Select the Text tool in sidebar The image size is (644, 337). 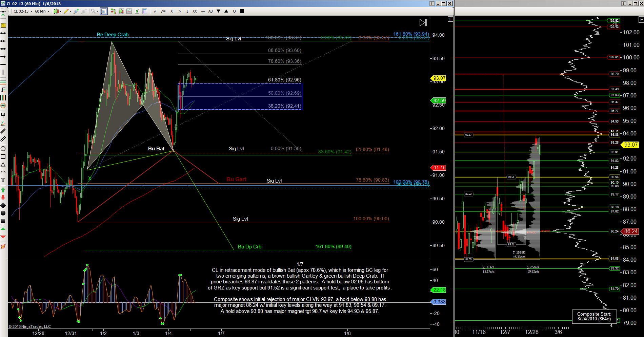3,180
